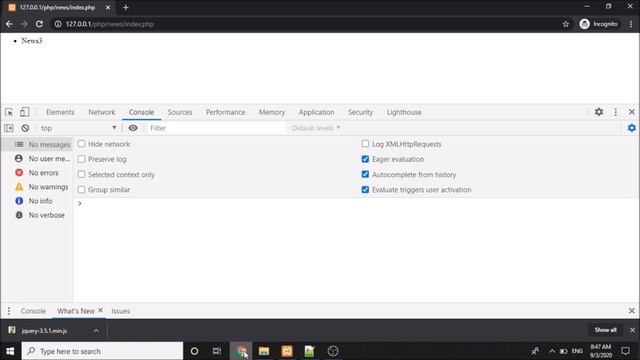
Task: Switch to the Network tab
Action: 102,112
